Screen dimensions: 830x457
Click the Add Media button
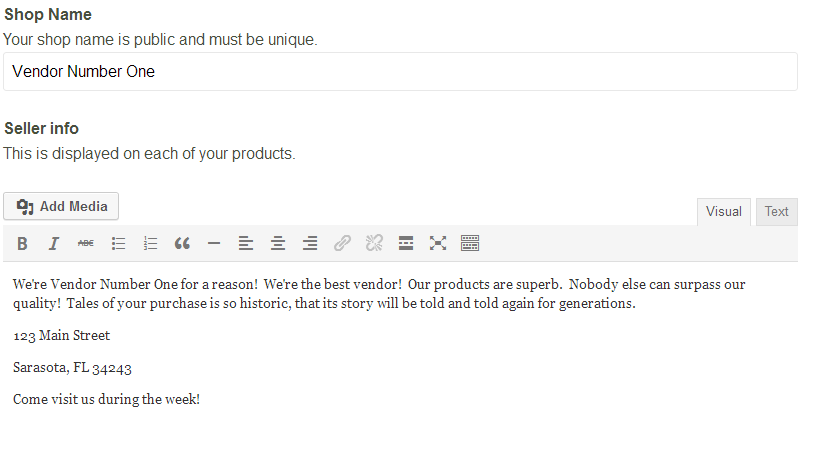61,207
